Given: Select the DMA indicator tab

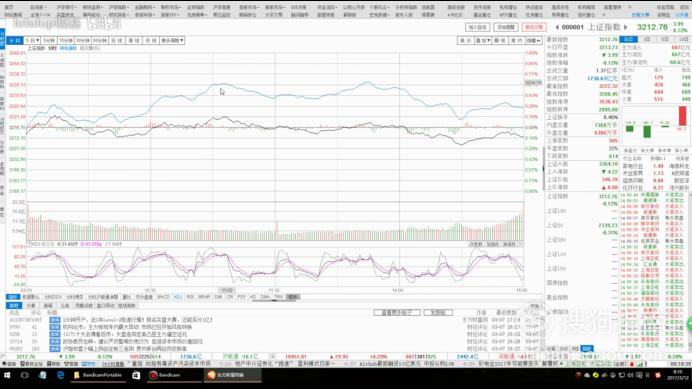Looking at the screenshot, I should (x=265, y=297).
